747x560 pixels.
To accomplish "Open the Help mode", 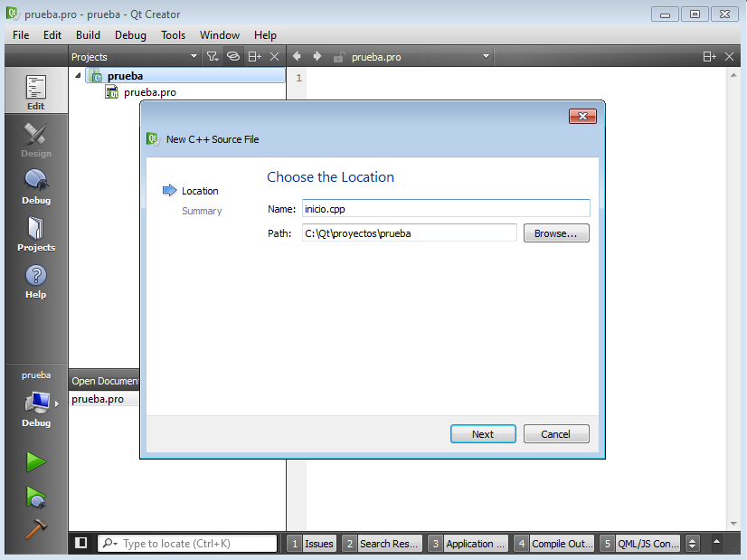I will 36,280.
